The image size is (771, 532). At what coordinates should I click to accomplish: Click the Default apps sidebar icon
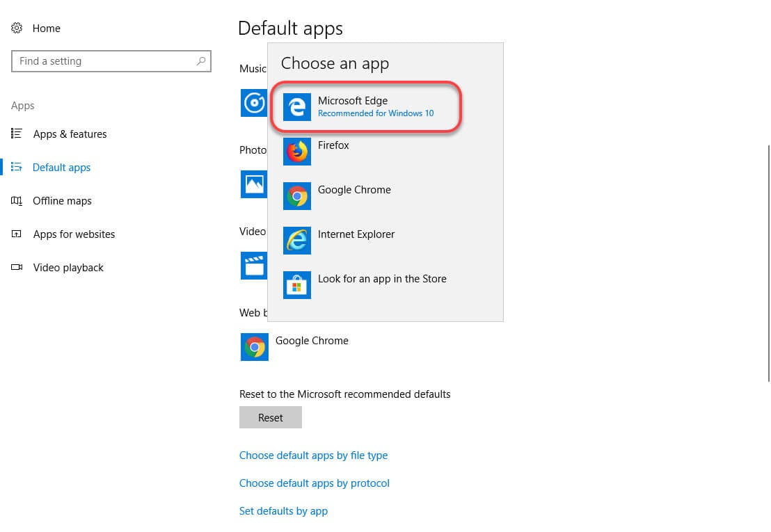pyautogui.click(x=16, y=167)
